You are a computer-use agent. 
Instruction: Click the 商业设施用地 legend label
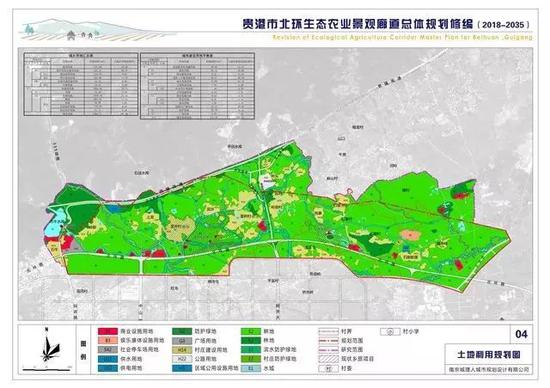[137, 332]
